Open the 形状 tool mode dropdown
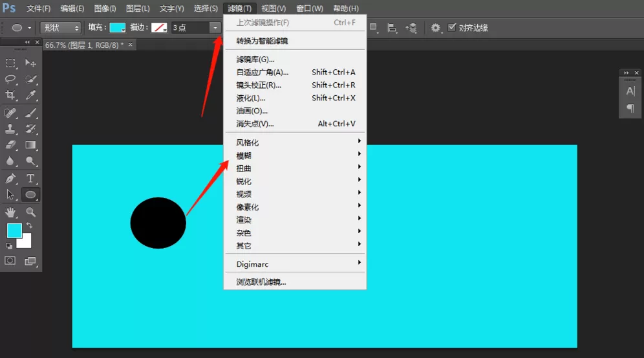Viewport: 644px width, 358px height. coord(60,28)
